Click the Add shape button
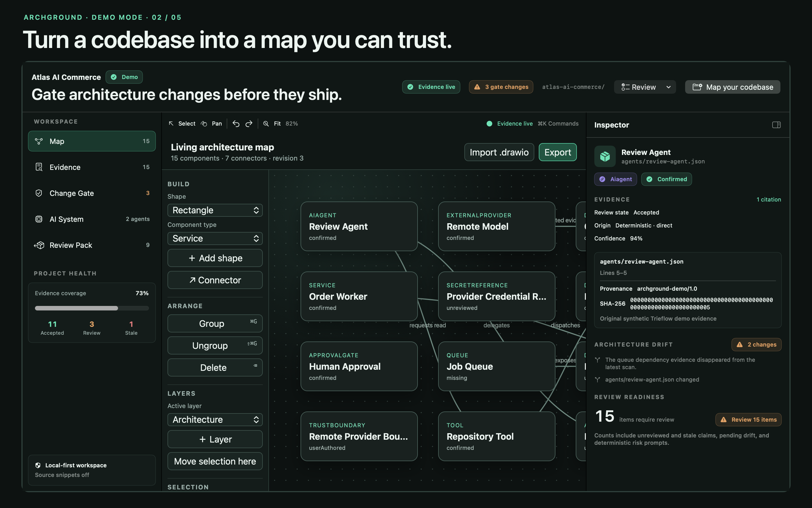 tap(215, 258)
